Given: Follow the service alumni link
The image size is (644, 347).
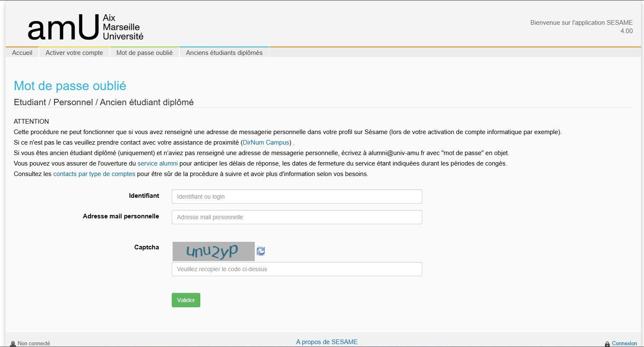Looking at the screenshot, I should click(x=158, y=163).
